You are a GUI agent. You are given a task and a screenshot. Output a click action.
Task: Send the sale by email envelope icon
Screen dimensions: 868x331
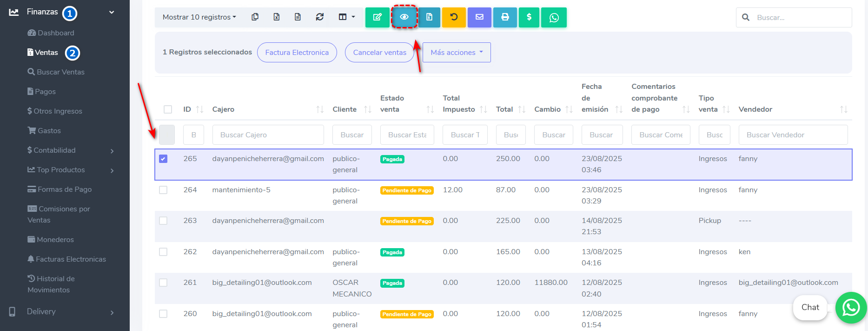pos(479,17)
